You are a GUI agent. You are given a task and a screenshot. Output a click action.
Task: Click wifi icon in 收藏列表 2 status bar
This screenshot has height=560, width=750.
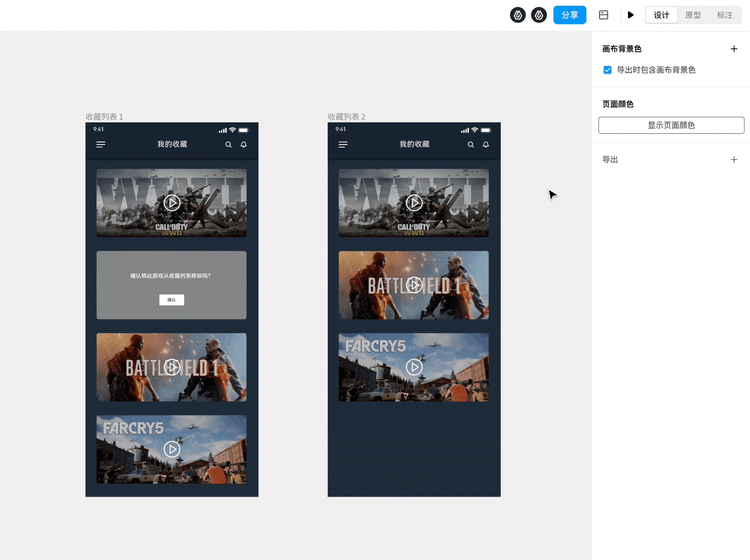[474, 130]
